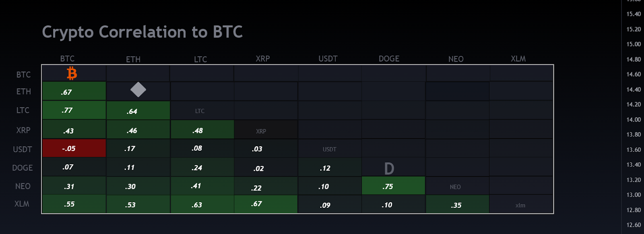Click the XLM column header
Screen dimensions: 644x234
coord(518,59)
